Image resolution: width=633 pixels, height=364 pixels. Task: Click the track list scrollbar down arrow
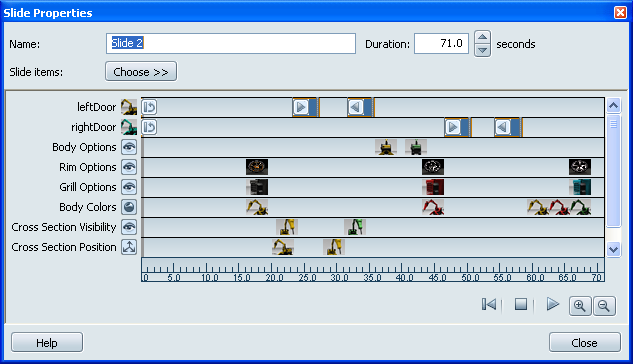(x=614, y=250)
